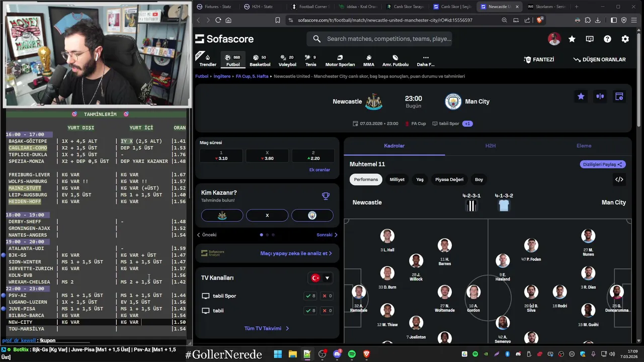
Task: Add the Newcastle–Man City match to favorites
Action: coord(581,96)
